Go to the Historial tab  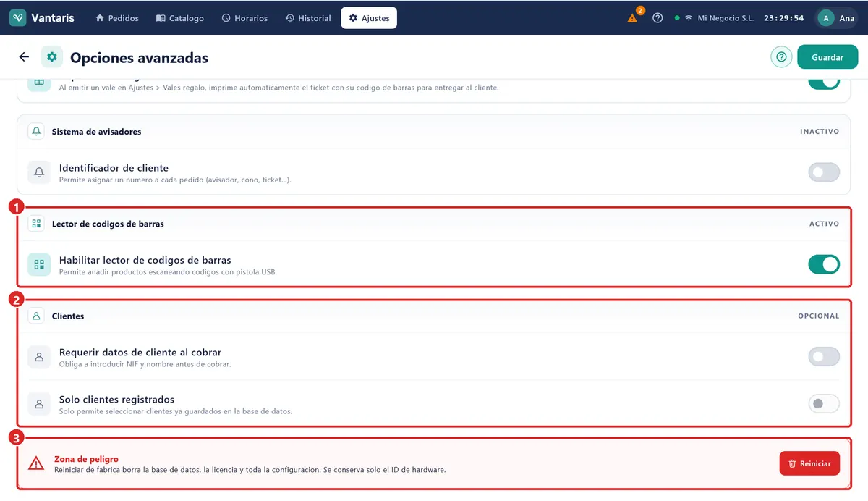[308, 18]
